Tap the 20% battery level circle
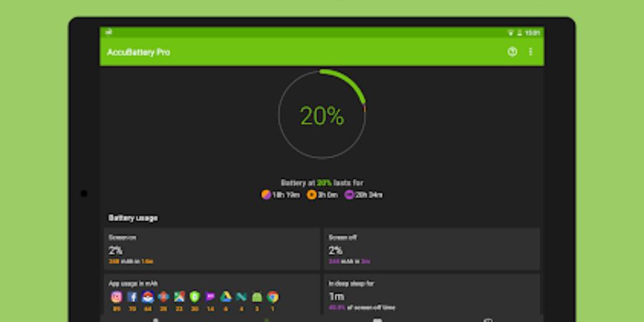This screenshot has height=322, width=644. tap(322, 114)
